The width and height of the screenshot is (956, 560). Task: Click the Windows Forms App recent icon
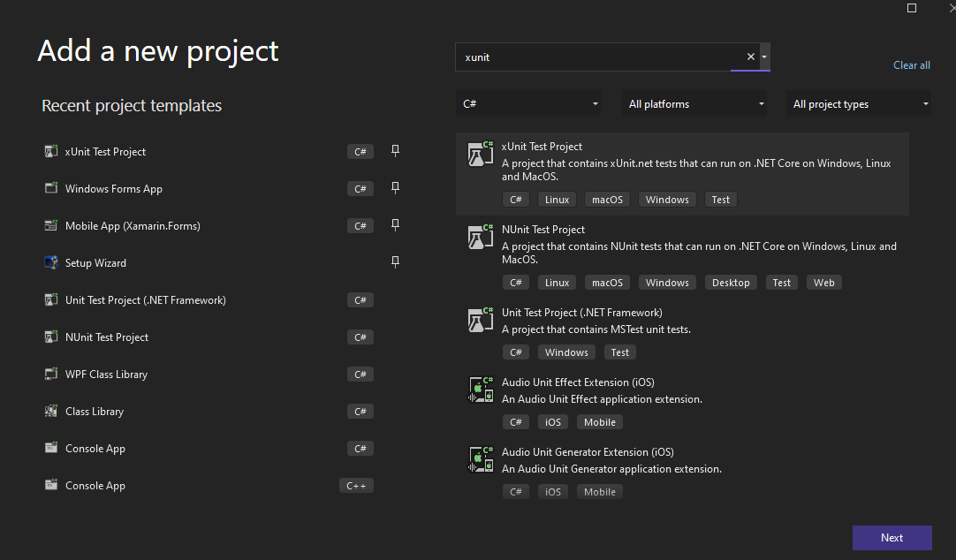(50, 189)
